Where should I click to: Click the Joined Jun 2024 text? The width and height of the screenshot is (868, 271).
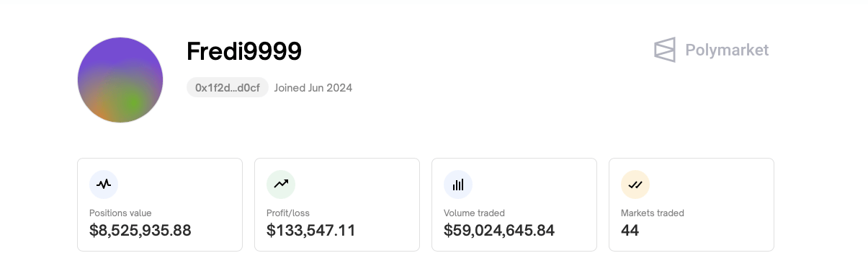[313, 88]
